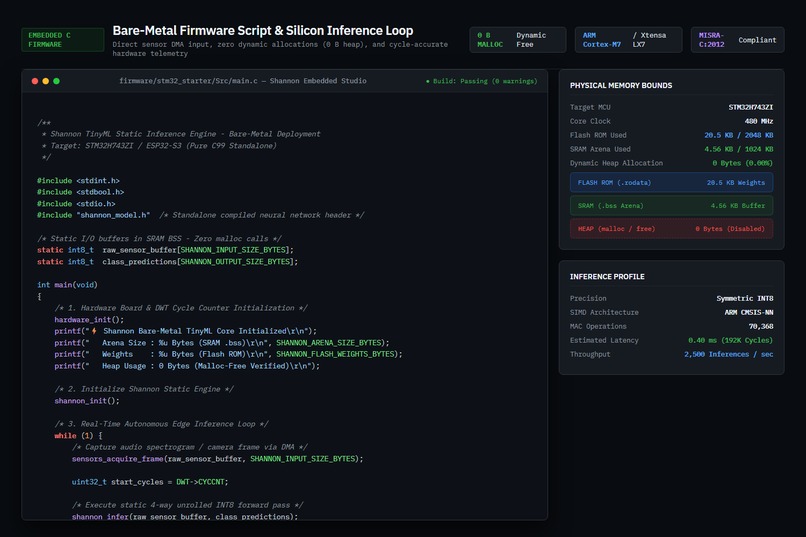Image resolution: width=806 pixels, height=537 pixels.
Task: Click the green window dot
Action: tap(57, 81)
